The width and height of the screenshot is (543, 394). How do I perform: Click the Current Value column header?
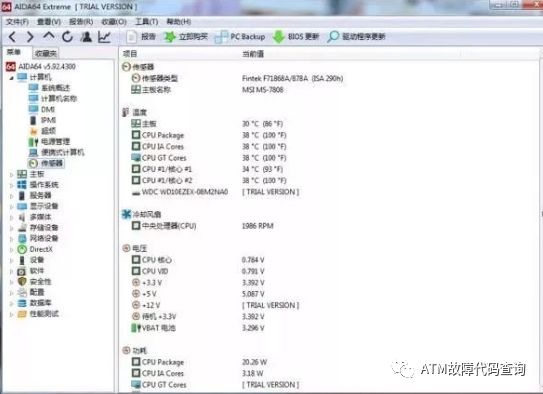tap(253, 54)
